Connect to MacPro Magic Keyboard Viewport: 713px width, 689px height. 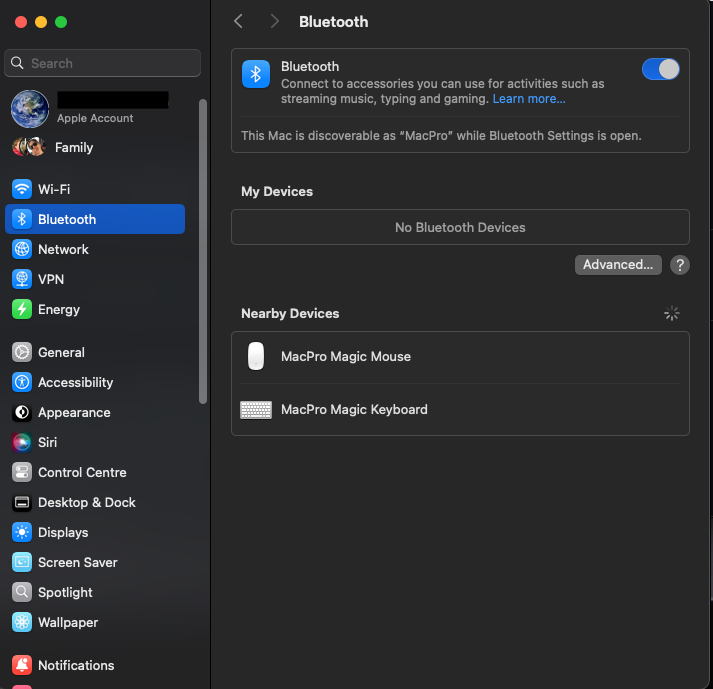(x=460, y=410)
